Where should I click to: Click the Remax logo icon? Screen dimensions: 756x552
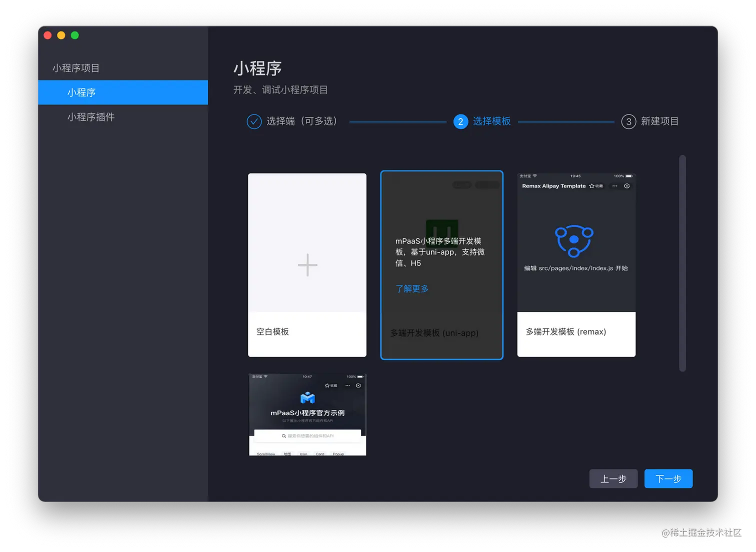(574, 240)
